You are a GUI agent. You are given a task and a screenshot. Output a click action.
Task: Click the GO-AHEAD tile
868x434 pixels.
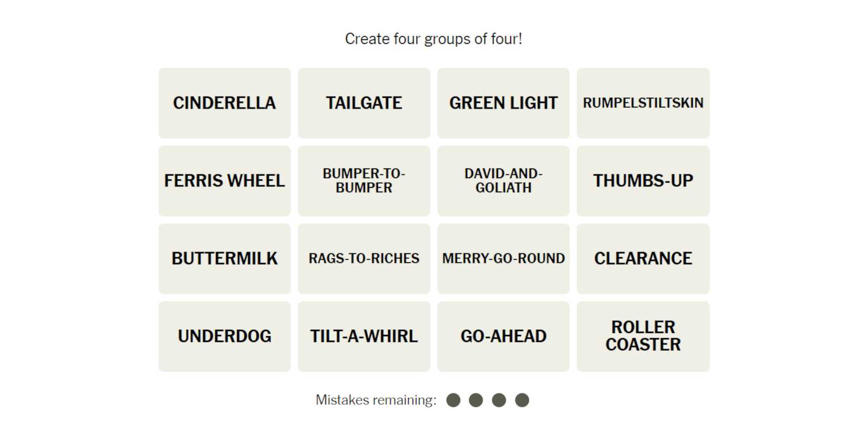coord(503,337)
